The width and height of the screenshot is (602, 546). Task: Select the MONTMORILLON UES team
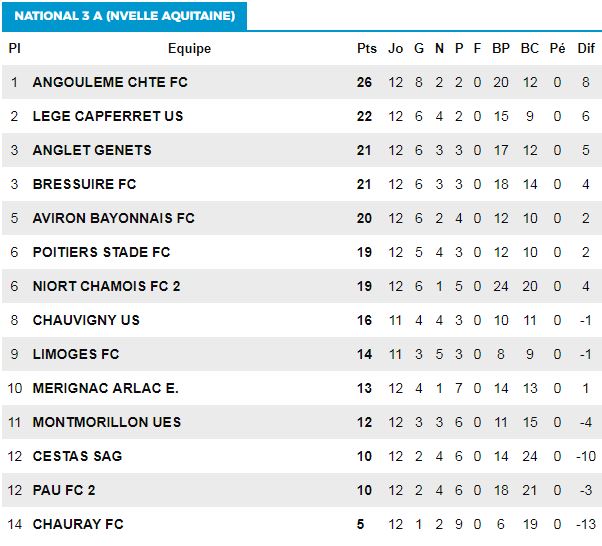[107, 422]
